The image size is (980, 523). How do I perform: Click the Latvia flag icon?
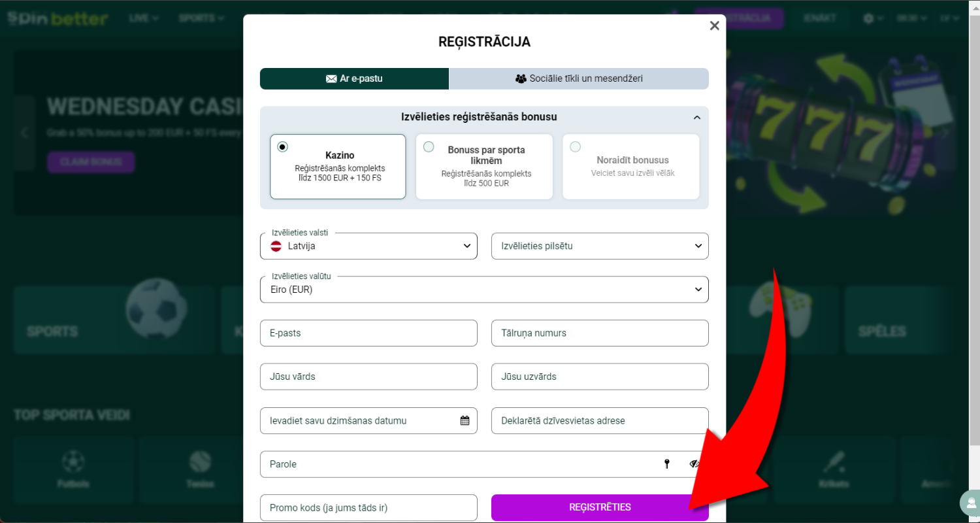click(276, 246)
